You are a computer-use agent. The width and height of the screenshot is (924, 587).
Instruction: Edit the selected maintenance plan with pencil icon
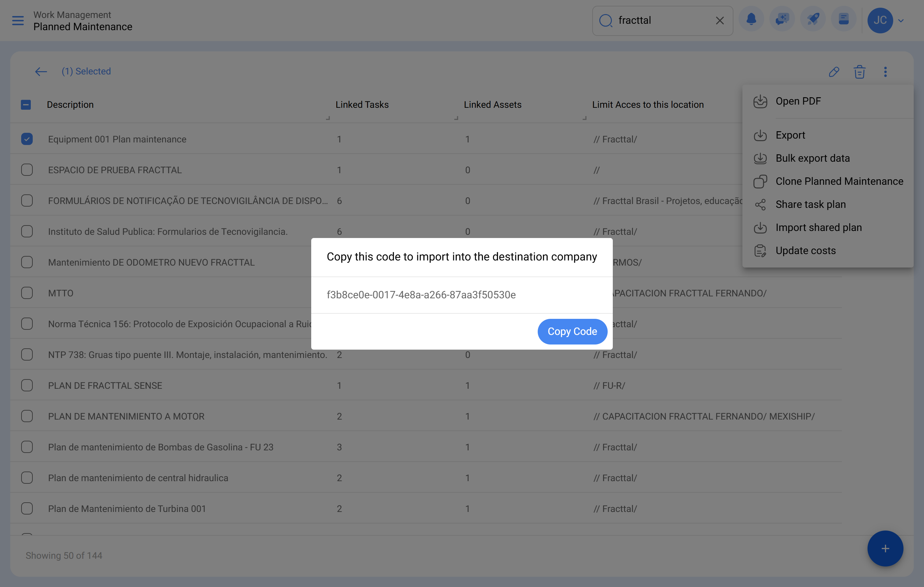[834, 72]
